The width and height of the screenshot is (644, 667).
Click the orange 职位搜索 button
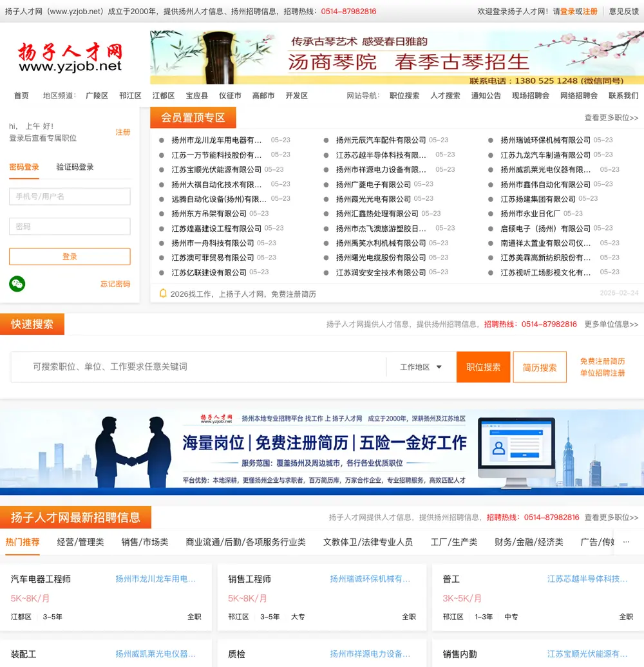pyautogui.click(x=483, y=367)
